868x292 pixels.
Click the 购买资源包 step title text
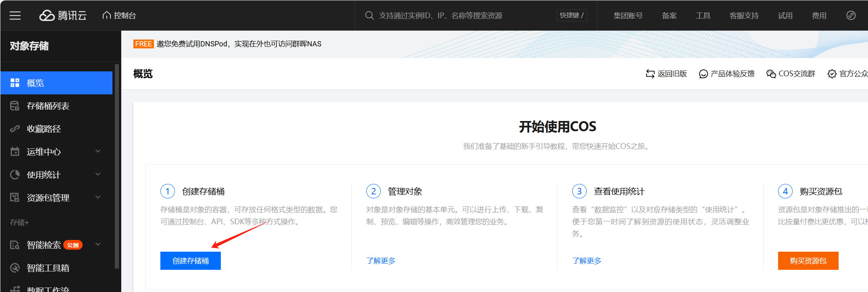[x=821, y=192]
